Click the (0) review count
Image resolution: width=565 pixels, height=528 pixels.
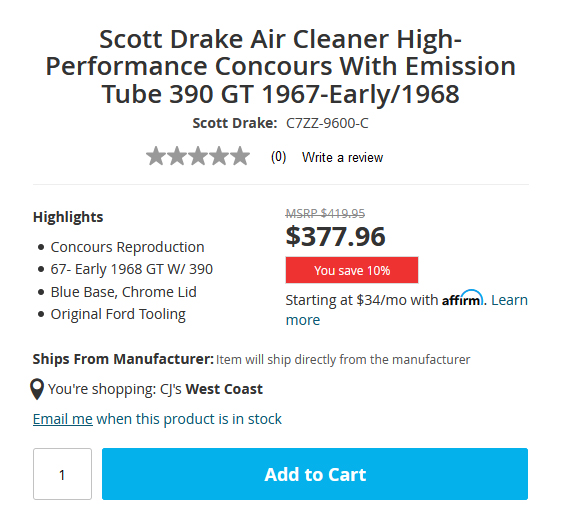click(x=279, y=157)
